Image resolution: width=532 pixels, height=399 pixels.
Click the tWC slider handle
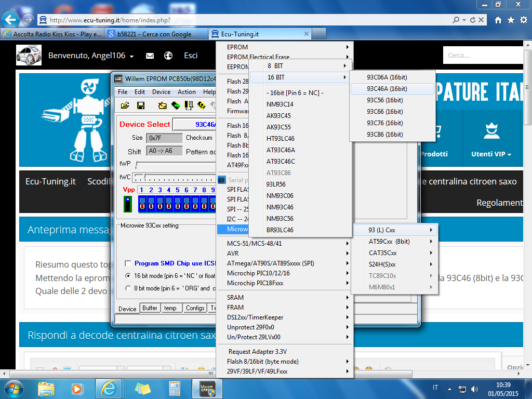pos(144,177)
